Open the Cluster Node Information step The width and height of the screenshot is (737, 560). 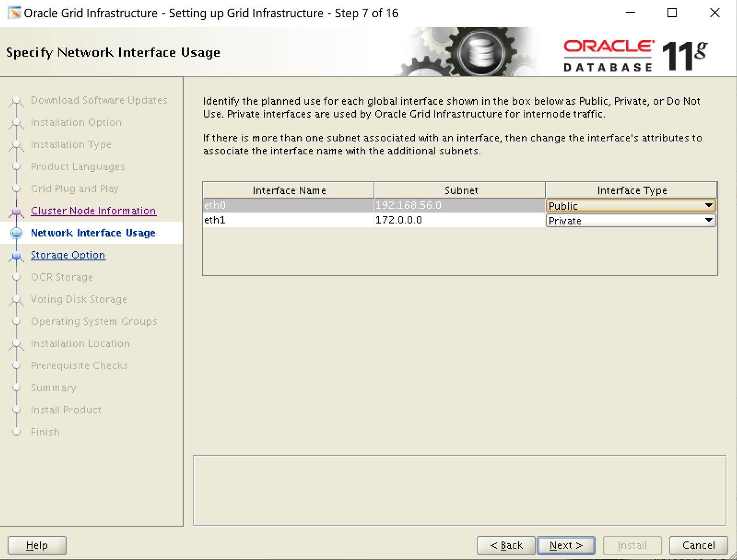coord(94,211)
